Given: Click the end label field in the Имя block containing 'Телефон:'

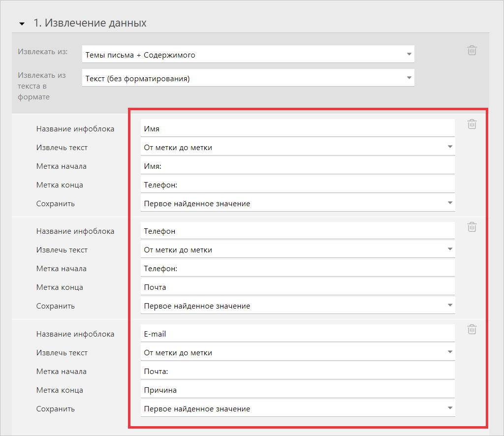Looking at the screenshot, I should coord(298,185).
